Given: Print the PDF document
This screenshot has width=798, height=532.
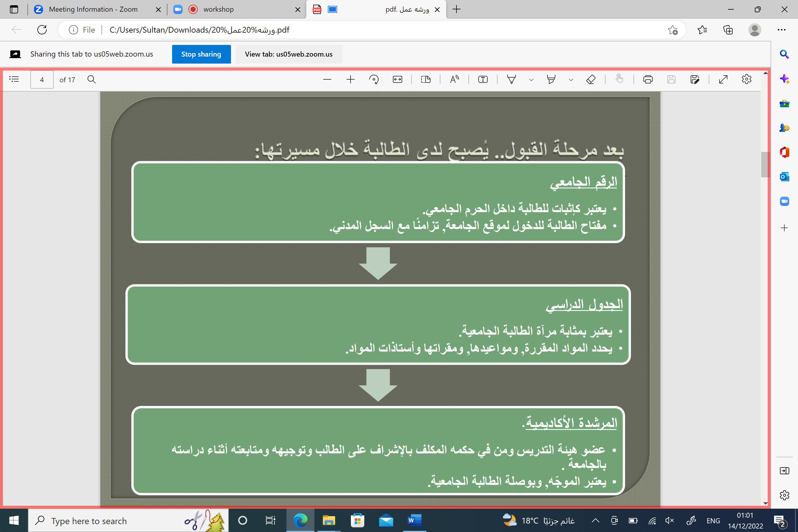Looking at the screenshot, I should (648, 79).
